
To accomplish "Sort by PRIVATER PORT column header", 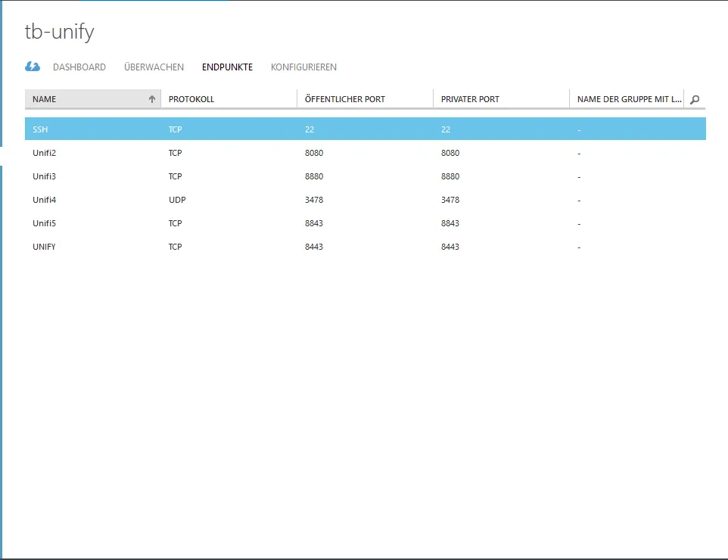I will (502, 99).
